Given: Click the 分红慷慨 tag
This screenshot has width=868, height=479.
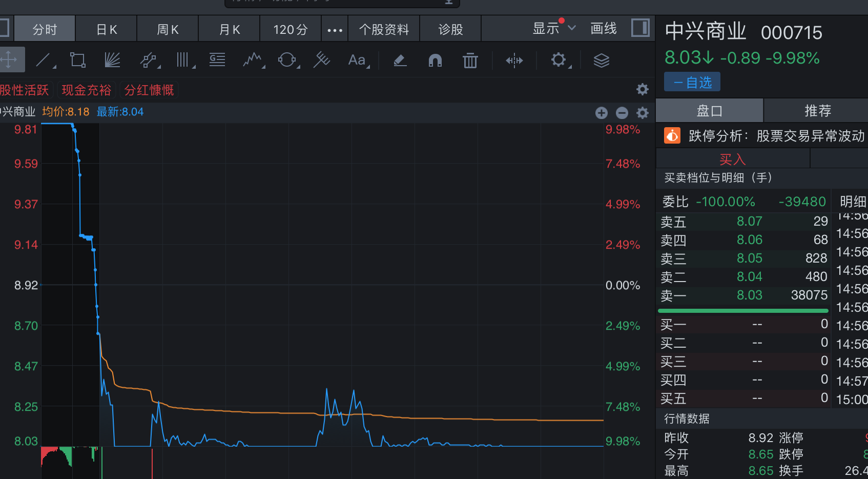Looking at the screenshot, I should click(149, 90).
